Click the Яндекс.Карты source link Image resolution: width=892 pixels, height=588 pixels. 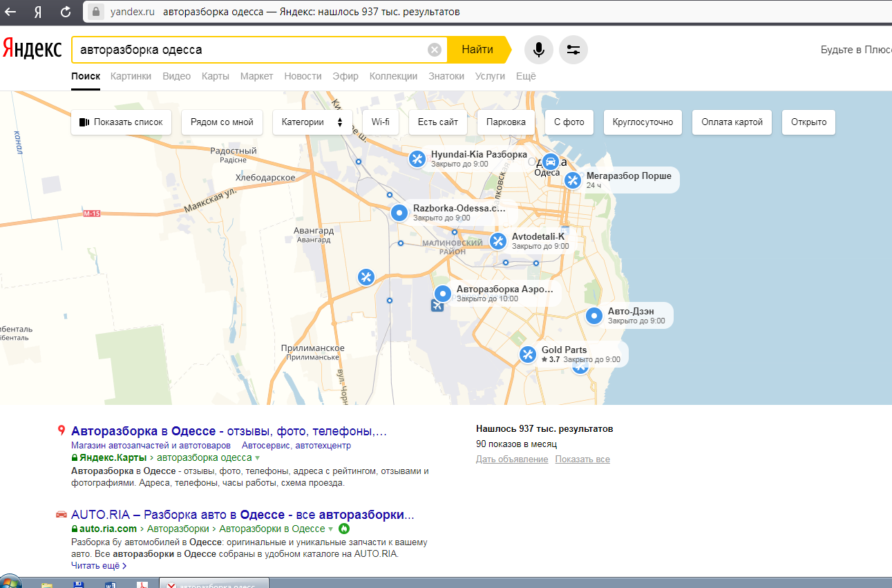coord(113,458)
